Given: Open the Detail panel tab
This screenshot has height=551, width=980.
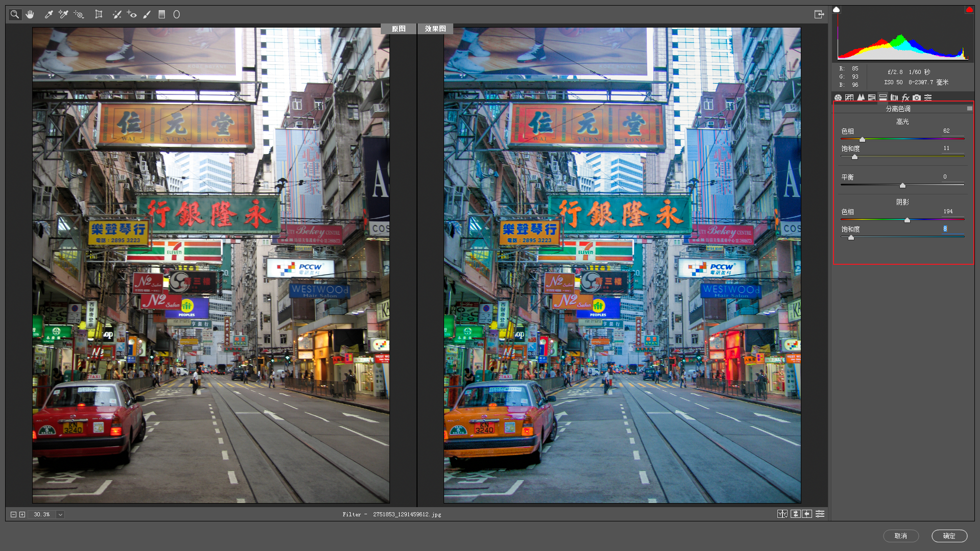Looking at the screenshot, I should pos(861,97).
